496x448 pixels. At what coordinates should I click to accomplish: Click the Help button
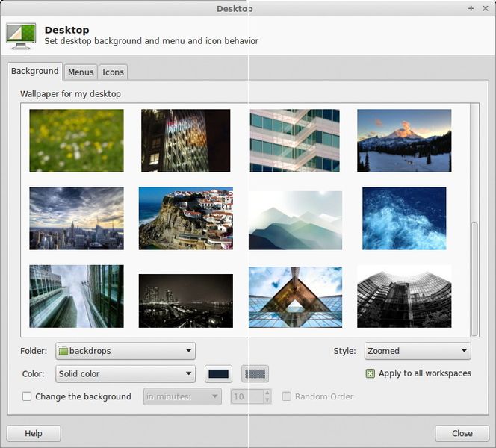(x=34, y=433)
